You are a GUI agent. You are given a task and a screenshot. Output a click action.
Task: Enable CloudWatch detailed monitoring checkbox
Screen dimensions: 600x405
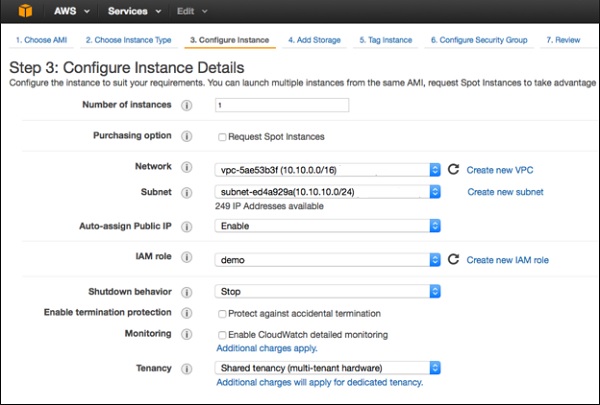(222, 334)
